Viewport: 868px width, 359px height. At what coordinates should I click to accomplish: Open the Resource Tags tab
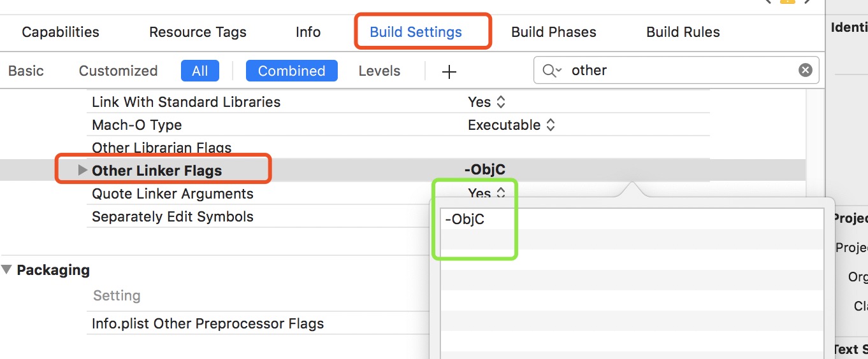coord(198,32)
